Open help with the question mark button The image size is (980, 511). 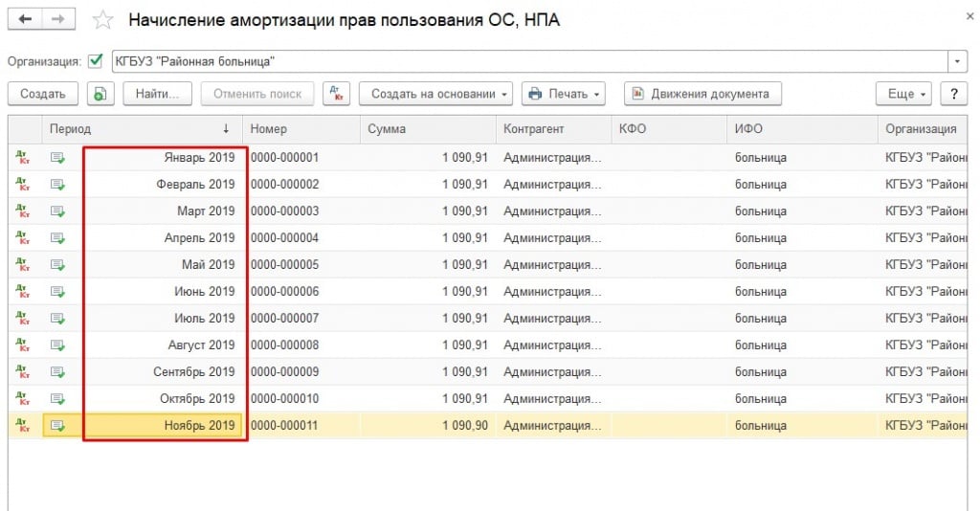point(953,94)
